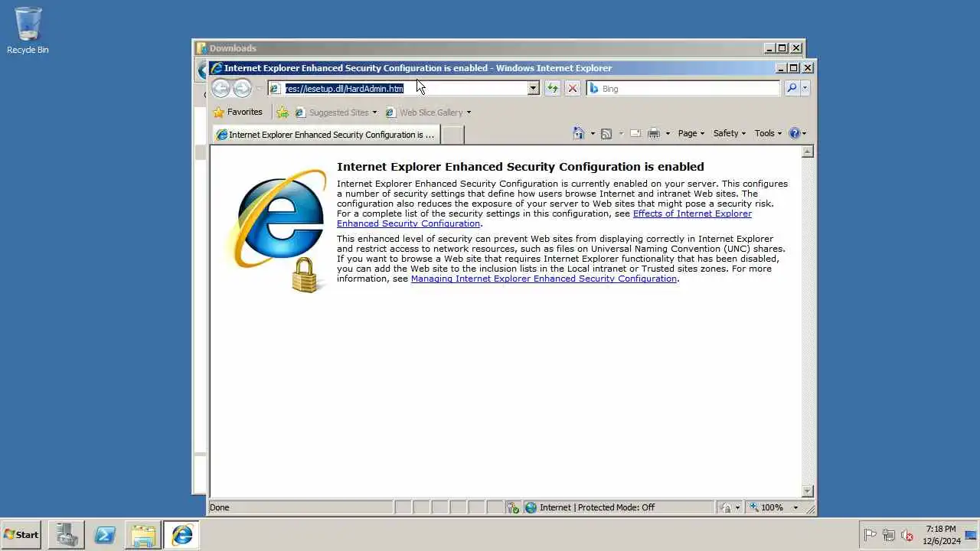Screen dimensions: 980x551
Task: Follow Managing Internet Explorer Enhanced Security Configuration link
Action: click(x=544, y=279)
